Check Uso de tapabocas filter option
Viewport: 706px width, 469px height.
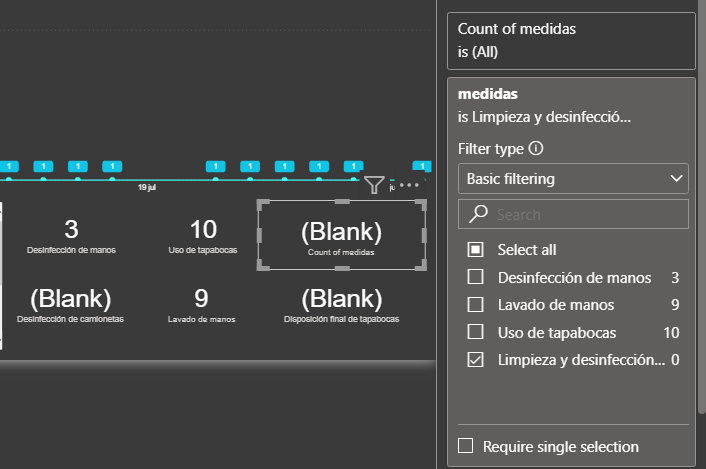pos(475,332)
